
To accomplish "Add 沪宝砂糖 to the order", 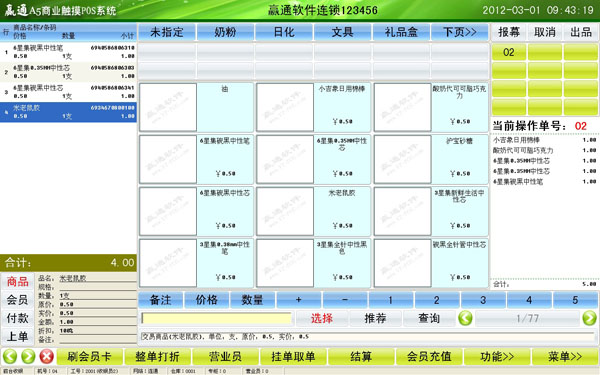I will (431, 159).
